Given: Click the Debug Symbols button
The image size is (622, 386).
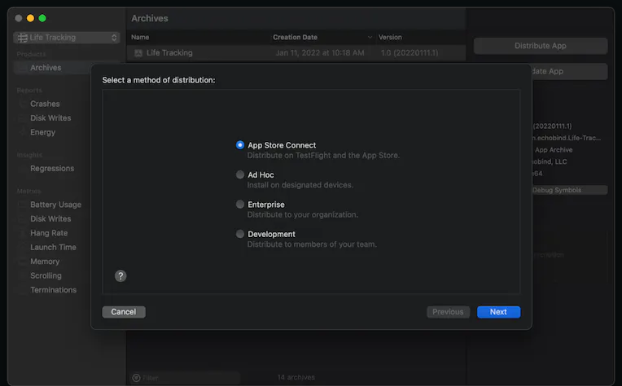Looking at the screenshot, I should tap(570, 190).
